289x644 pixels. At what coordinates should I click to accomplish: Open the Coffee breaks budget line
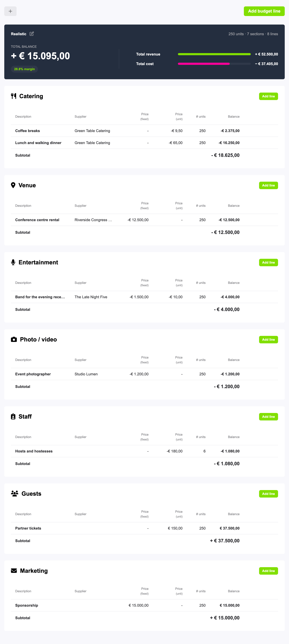pos(144,131)
